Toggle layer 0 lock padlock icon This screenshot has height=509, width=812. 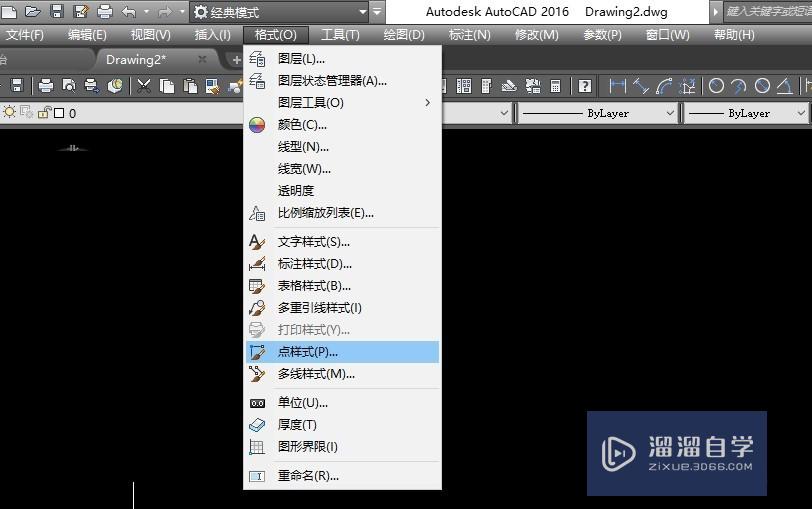coord(44,112)
